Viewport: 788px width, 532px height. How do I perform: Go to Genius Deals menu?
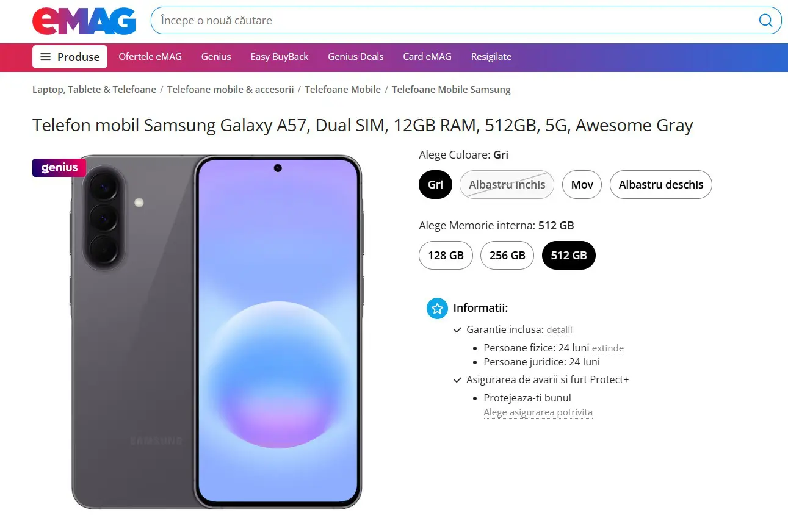[355, 57]
